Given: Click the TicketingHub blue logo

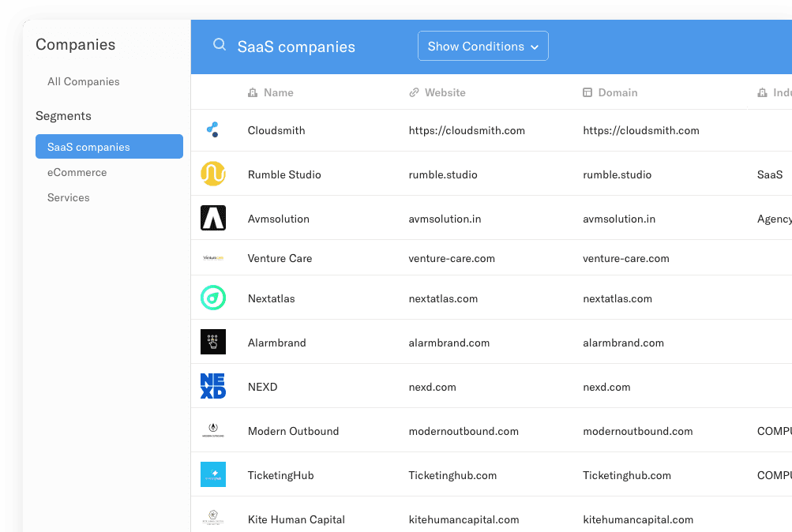Looking at the screenshot, I should (212, 474).
